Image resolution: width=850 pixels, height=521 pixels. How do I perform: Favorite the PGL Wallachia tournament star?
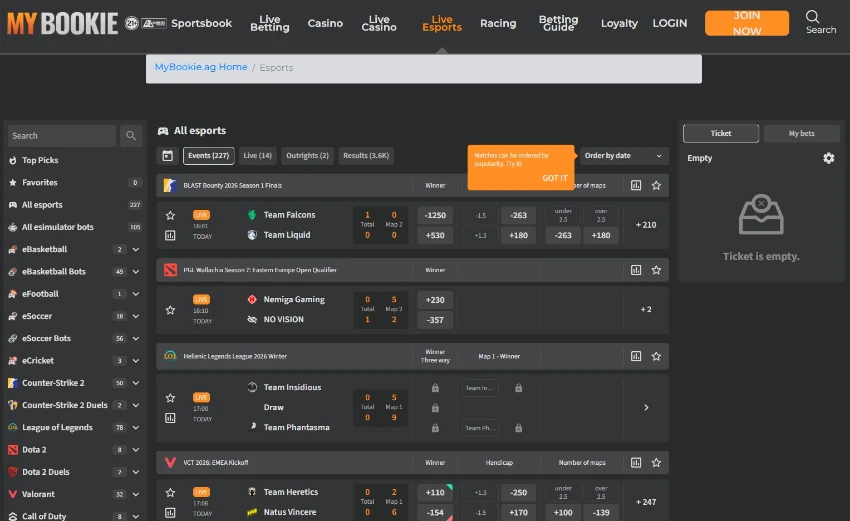656,270
